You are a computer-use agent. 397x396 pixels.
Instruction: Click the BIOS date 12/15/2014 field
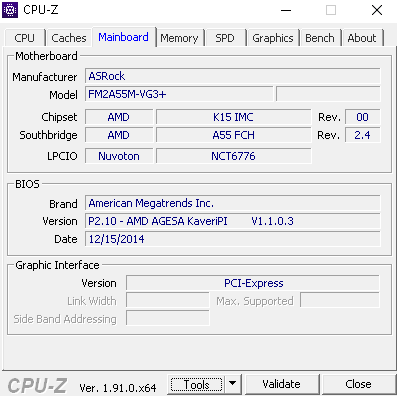233,239
